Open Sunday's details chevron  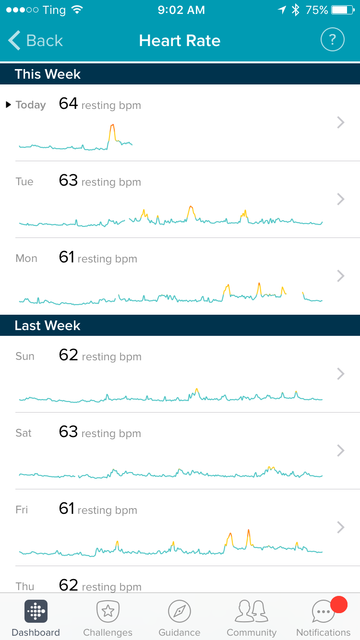pyautogui.click(x=341, y=374)
